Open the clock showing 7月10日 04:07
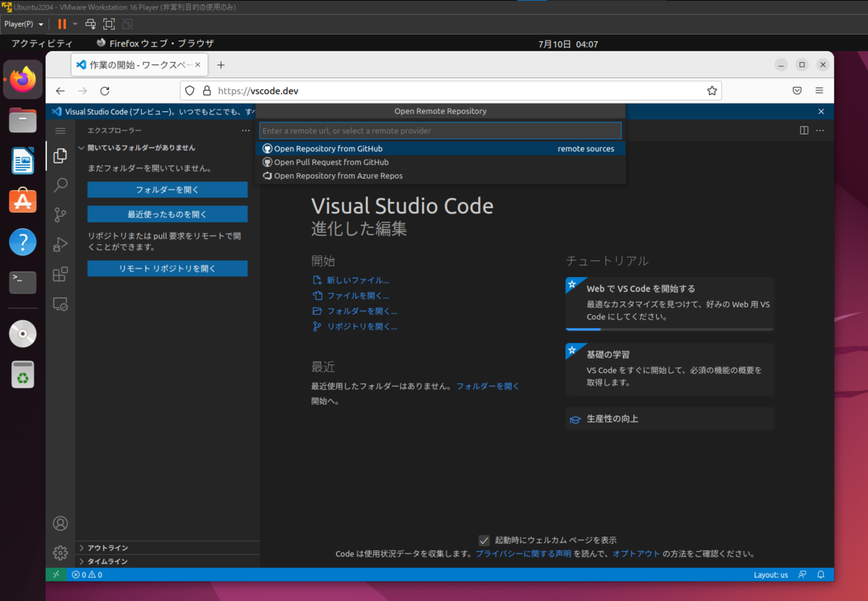Viewport: 868px width, 601px height. 568,44
